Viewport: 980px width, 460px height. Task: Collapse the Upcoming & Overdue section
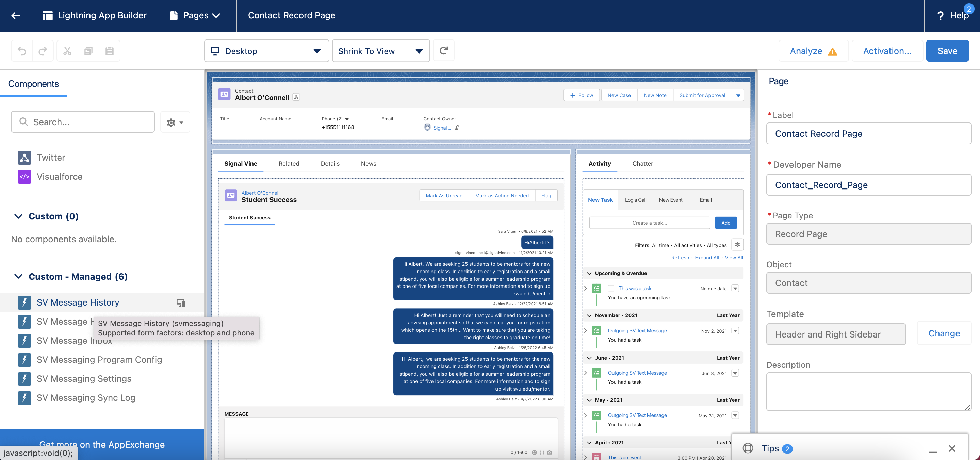[589, 273]
